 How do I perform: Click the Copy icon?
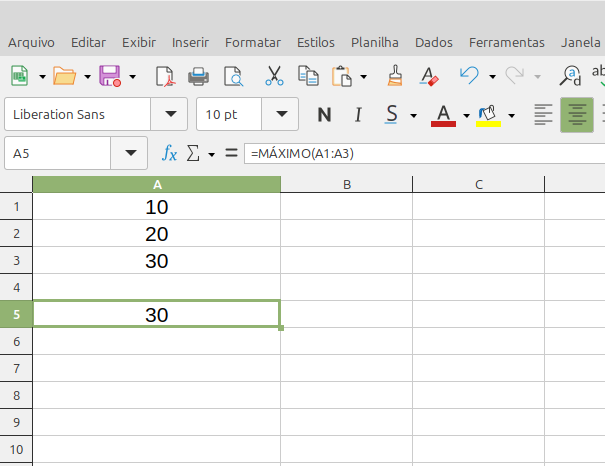pyautogui.click(x=308, y=76)
